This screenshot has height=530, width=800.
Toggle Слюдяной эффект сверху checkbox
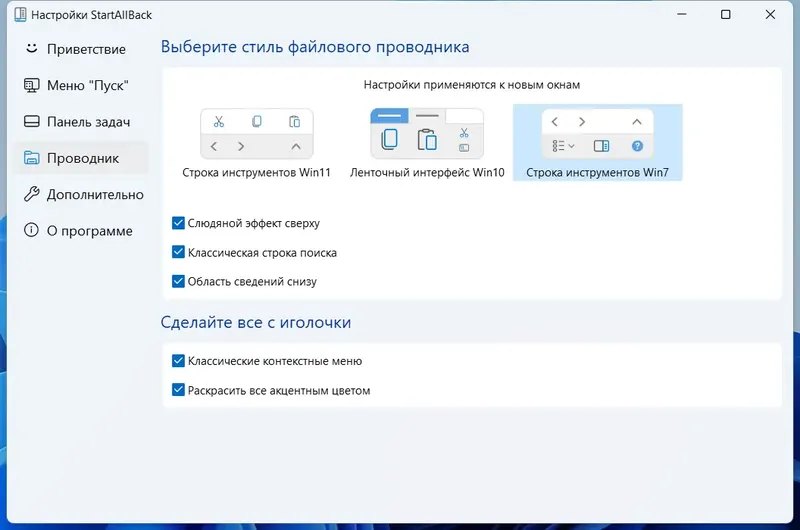pos(178,223)
